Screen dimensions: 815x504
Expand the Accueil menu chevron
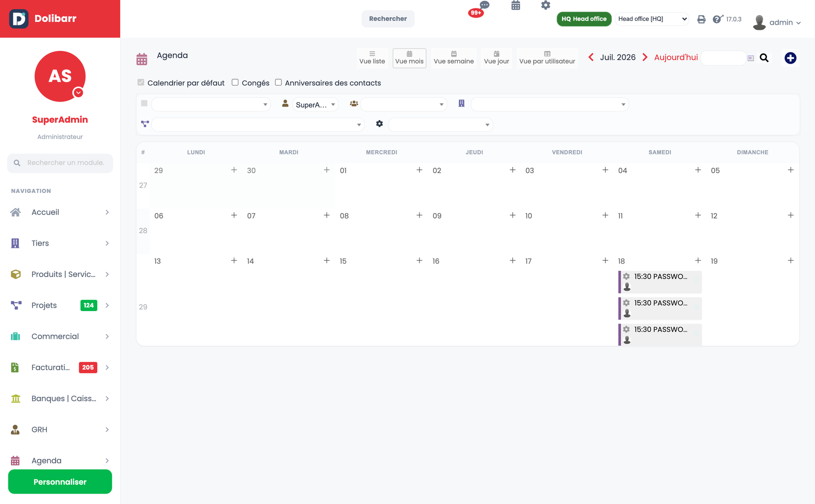(107, 212)
